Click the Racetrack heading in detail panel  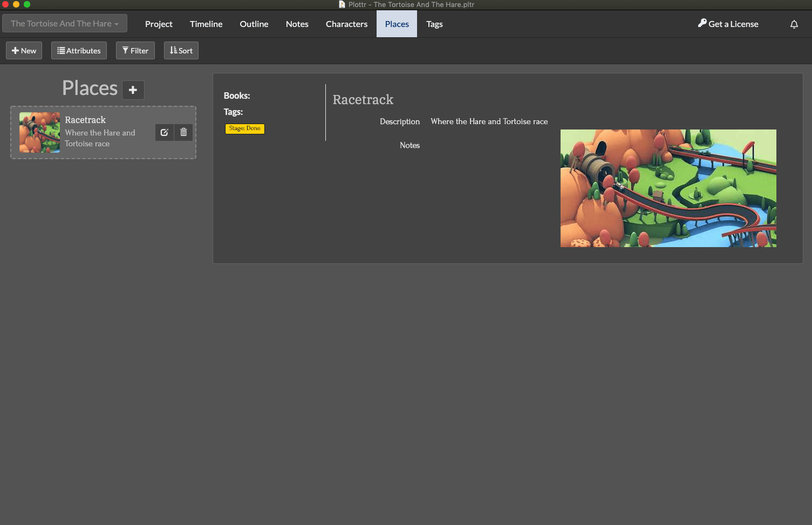363,100
